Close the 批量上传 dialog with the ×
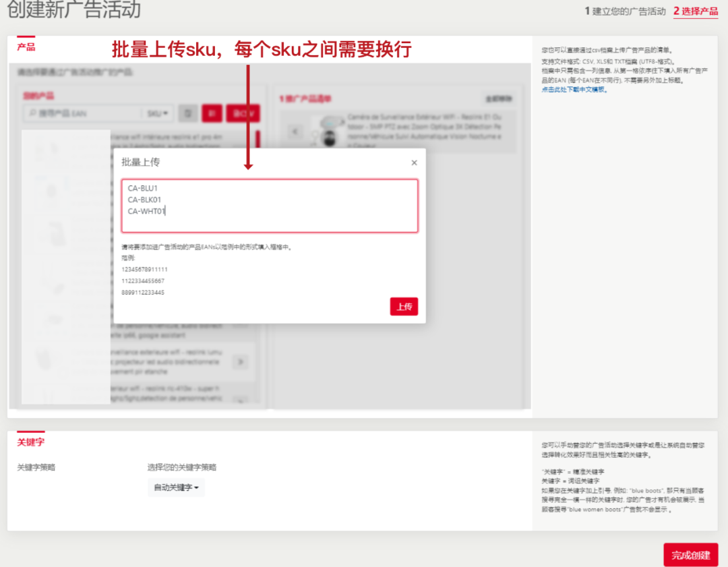 414,162
